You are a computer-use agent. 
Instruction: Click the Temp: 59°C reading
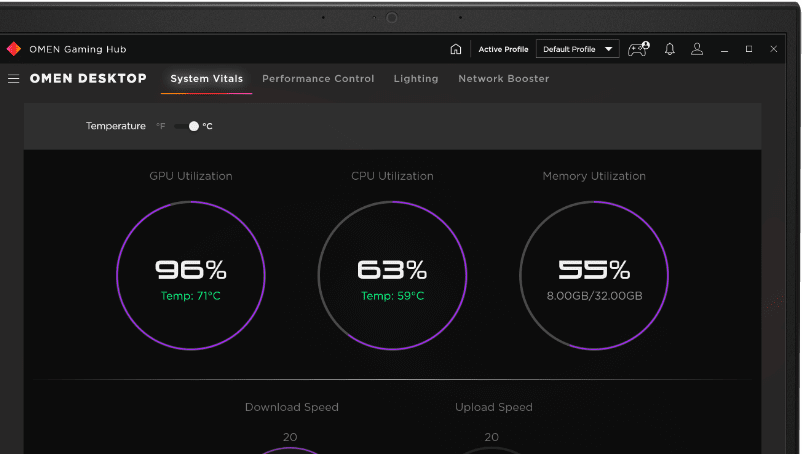click(392, 296)
